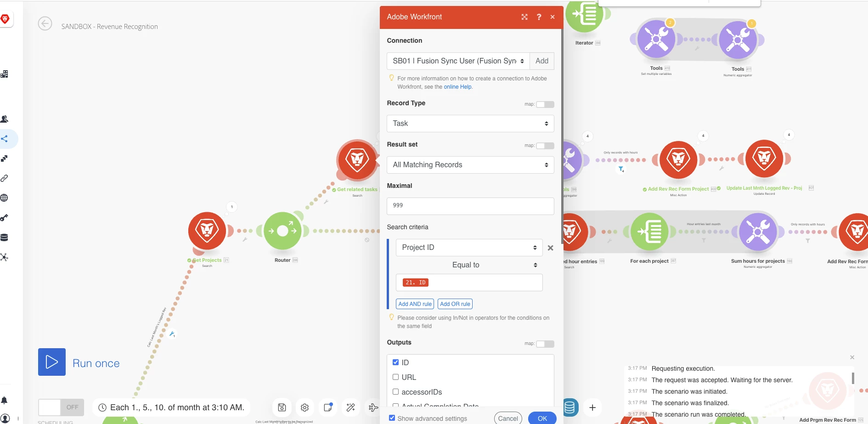Open the notifications bell icon
This screenshot has height=424, width=868.
pos(4,400)
